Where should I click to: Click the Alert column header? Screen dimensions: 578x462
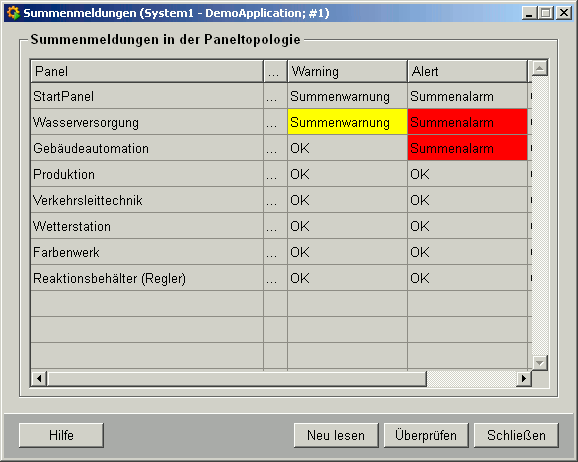(467, 71)
